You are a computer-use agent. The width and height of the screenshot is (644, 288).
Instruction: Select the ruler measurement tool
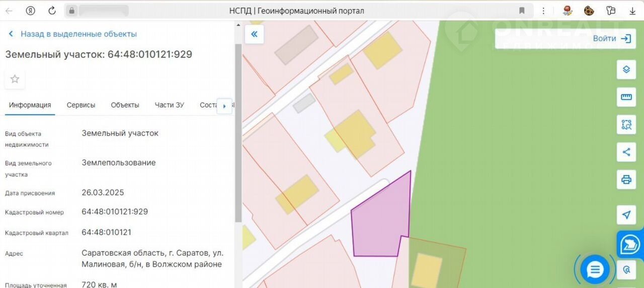pyautogui.click(x=626, y=97)
